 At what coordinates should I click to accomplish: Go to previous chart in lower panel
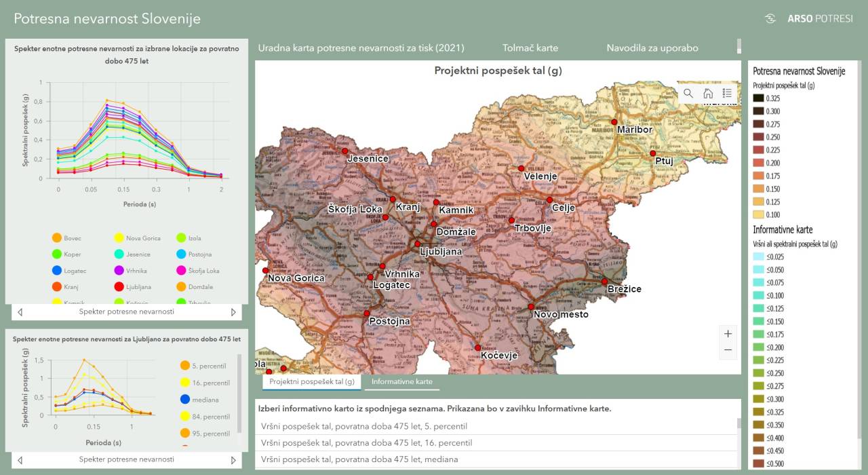click(x=20, y=460)
